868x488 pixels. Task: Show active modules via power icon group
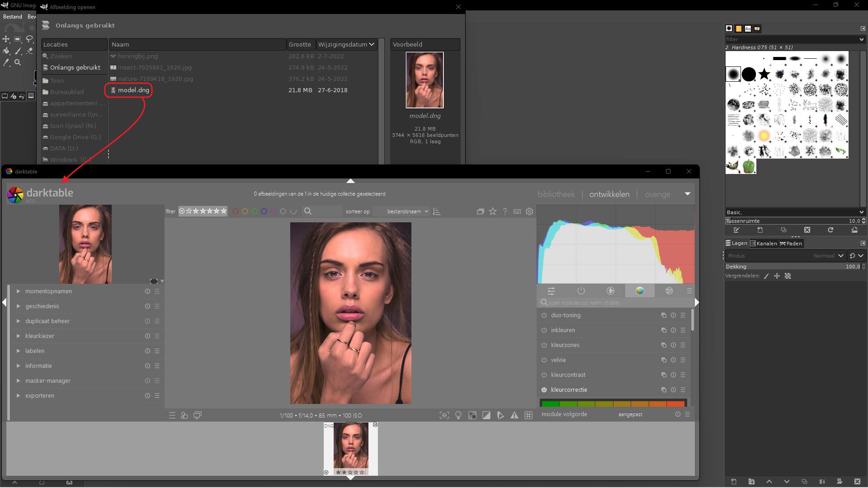pyautogui.click(x=581, y=291)
